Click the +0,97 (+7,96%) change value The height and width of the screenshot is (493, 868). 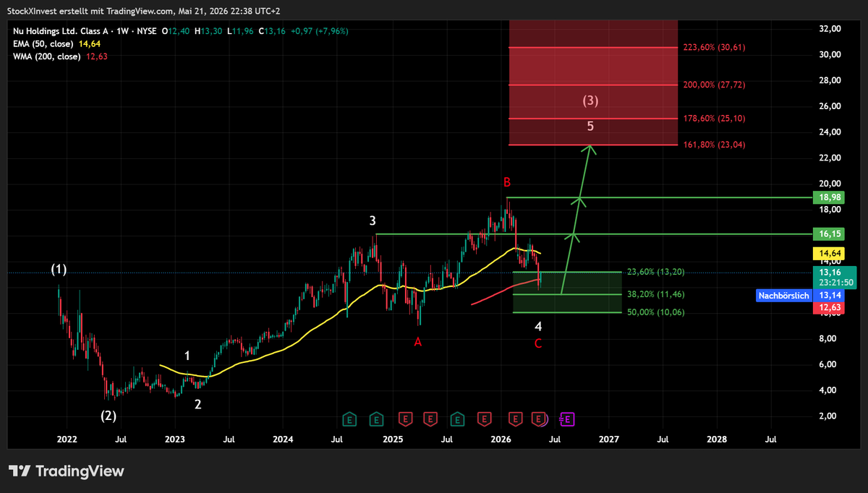[x=320, y=31]
